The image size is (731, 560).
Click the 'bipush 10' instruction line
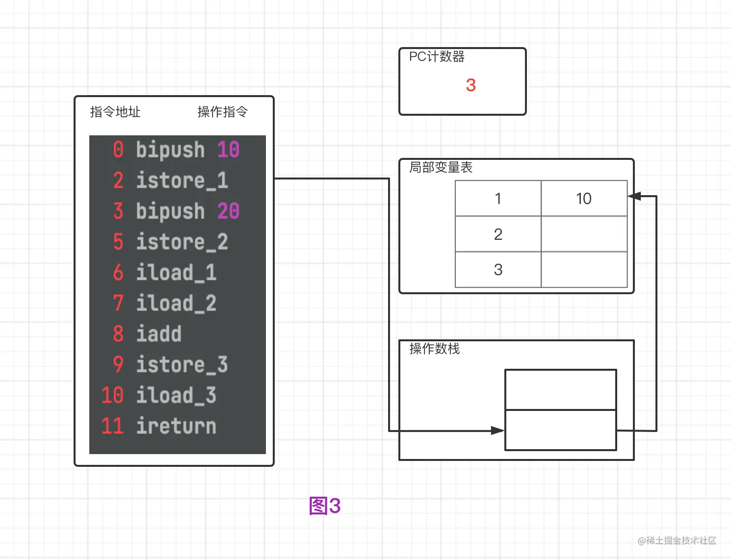click(176, 150)
